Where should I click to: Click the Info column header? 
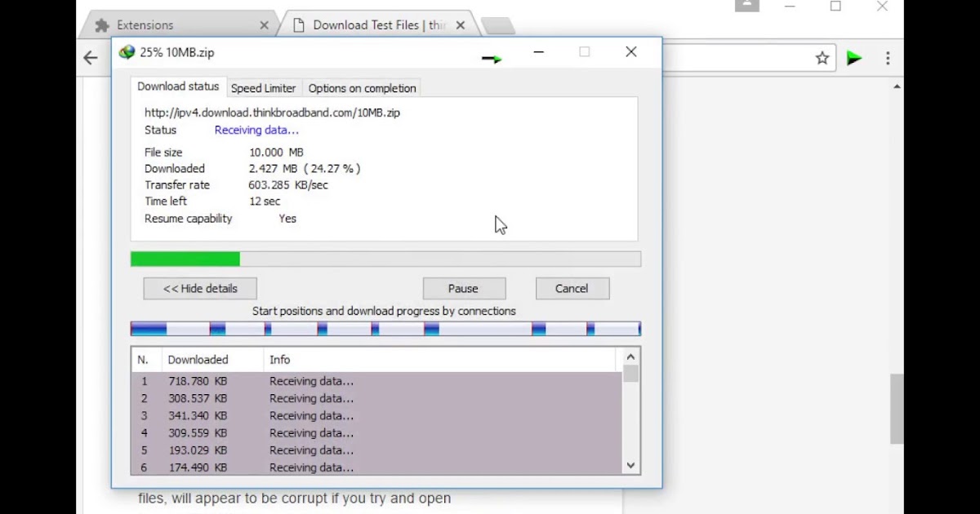tap(441, 360)
